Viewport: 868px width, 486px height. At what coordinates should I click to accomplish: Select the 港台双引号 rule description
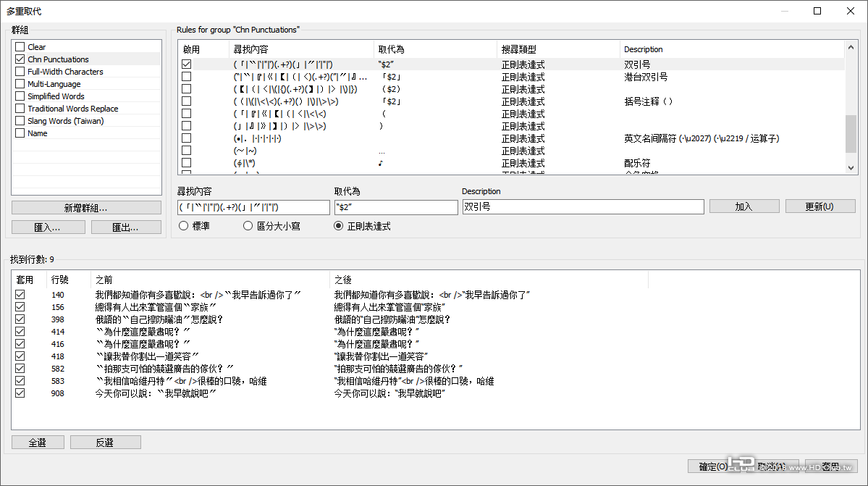[x=646, y=77]
